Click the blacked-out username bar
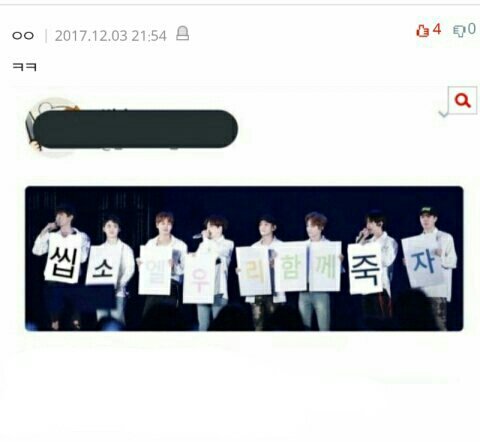The width and height of the screenshot is (480, 442). 135,129
